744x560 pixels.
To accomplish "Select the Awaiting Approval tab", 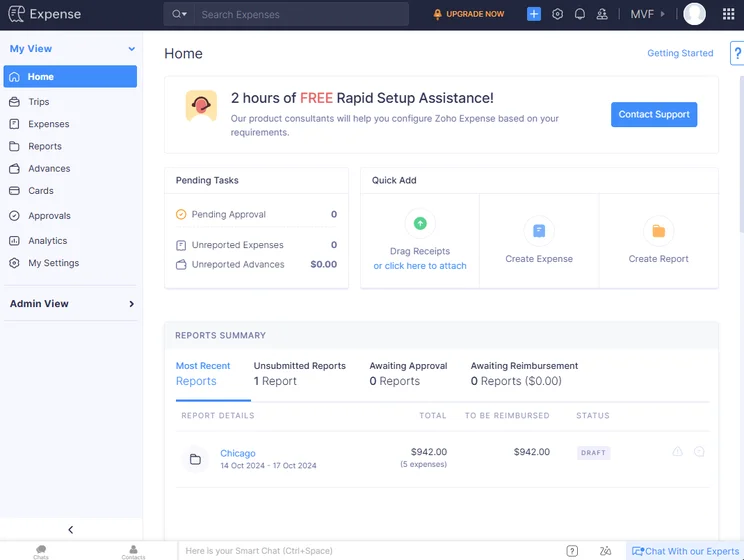I will click(x=408, y=373).
